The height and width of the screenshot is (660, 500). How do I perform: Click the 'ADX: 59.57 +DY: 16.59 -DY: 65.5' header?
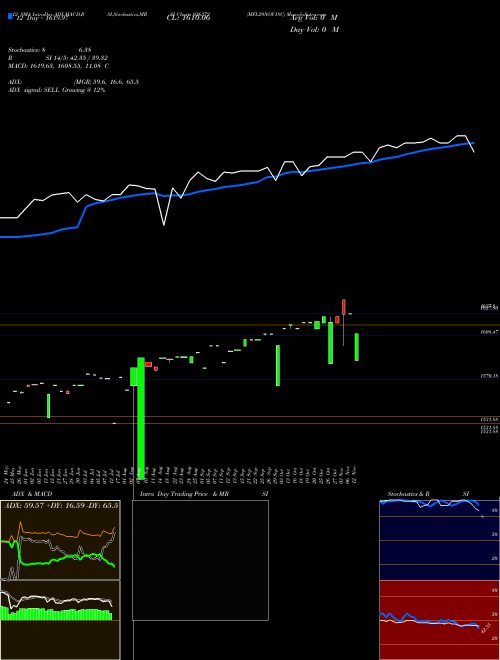61,505
